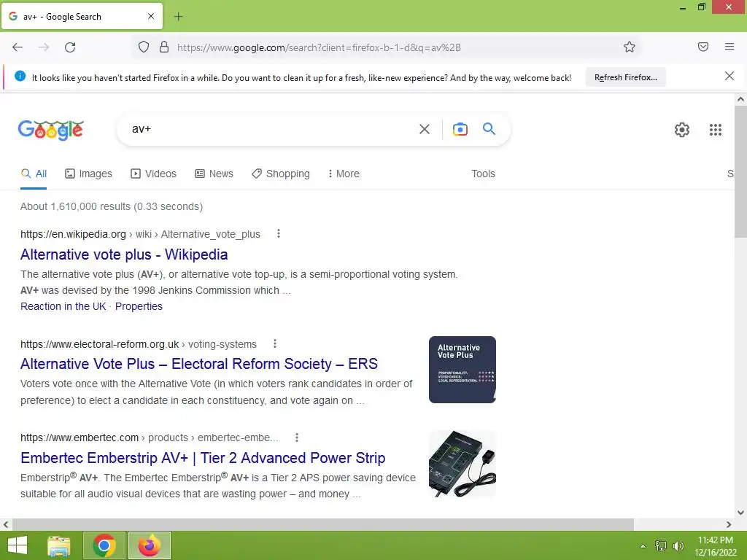The image size is (747, 560).
Task: Open a new tab with plus button
Action: coord(178,17)
